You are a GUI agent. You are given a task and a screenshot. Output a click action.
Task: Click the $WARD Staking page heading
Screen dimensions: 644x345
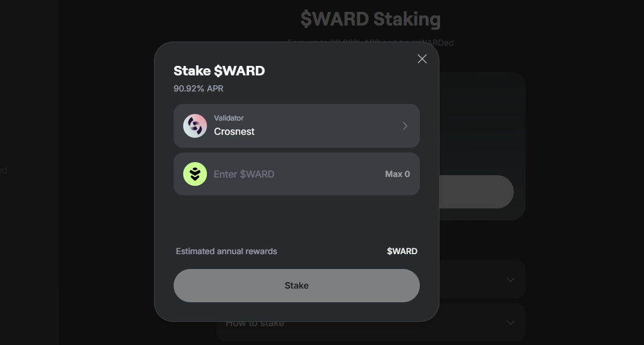370,19
